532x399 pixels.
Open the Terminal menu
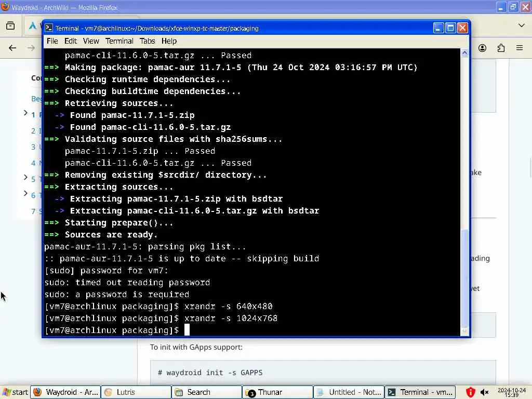pyautogui.click(x=119, y=41)
